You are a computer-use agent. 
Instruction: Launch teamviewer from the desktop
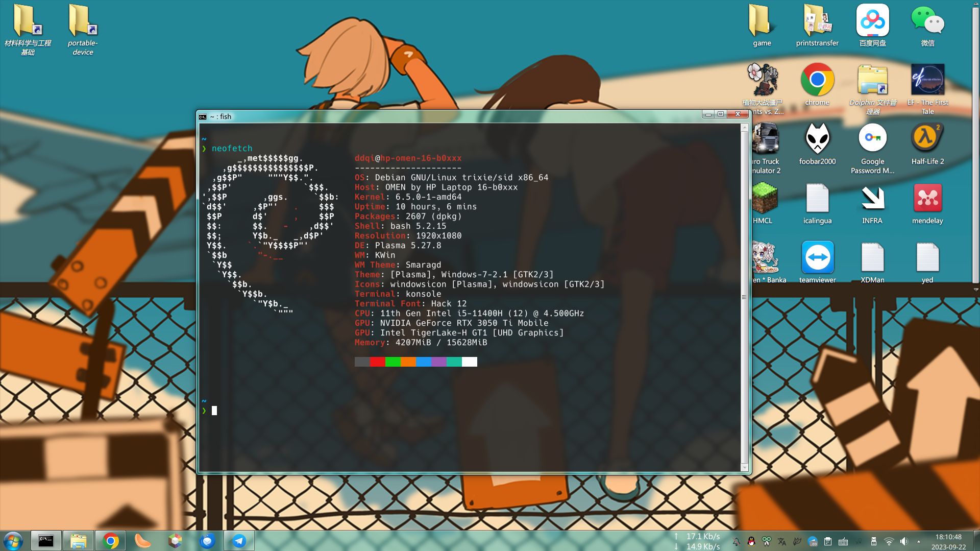(817, 262)
